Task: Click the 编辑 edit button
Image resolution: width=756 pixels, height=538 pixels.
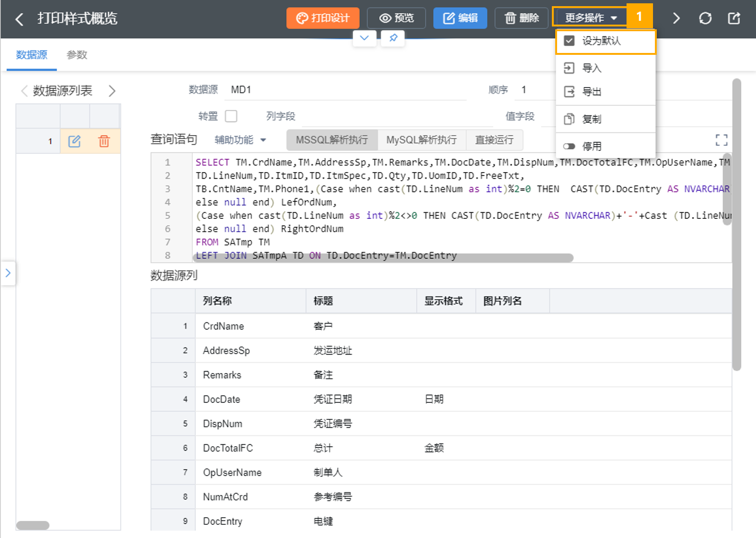Action: [x=460, y=18]
